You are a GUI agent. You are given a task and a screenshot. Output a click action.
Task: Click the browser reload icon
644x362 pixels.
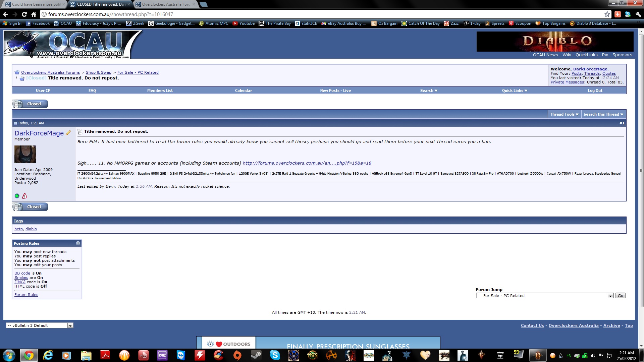(24, 14)
